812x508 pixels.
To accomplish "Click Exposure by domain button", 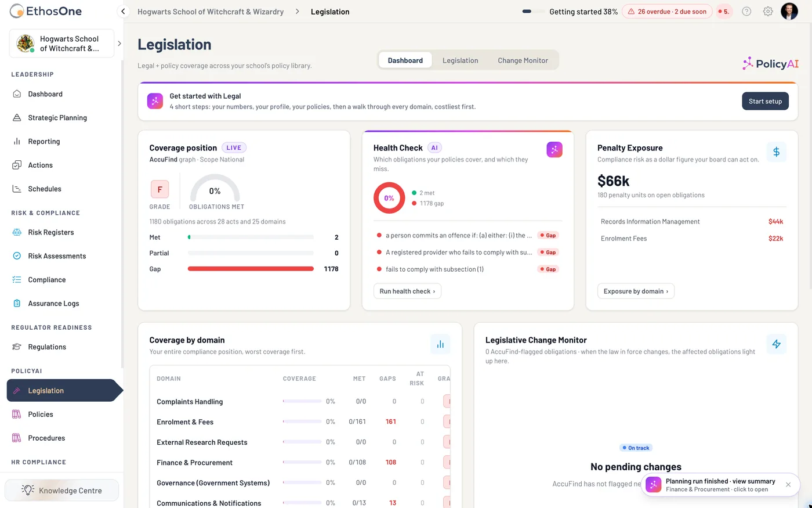I will (636, 291).
